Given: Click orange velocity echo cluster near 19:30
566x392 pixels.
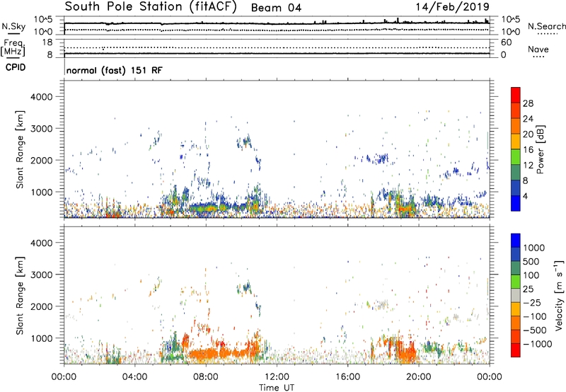Looking at the screenshot, I should (x=408, y=352).
